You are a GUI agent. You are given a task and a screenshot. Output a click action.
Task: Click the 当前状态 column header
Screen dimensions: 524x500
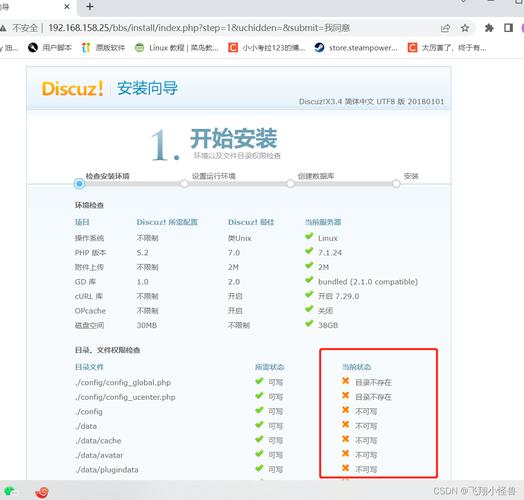coord(356,367)
